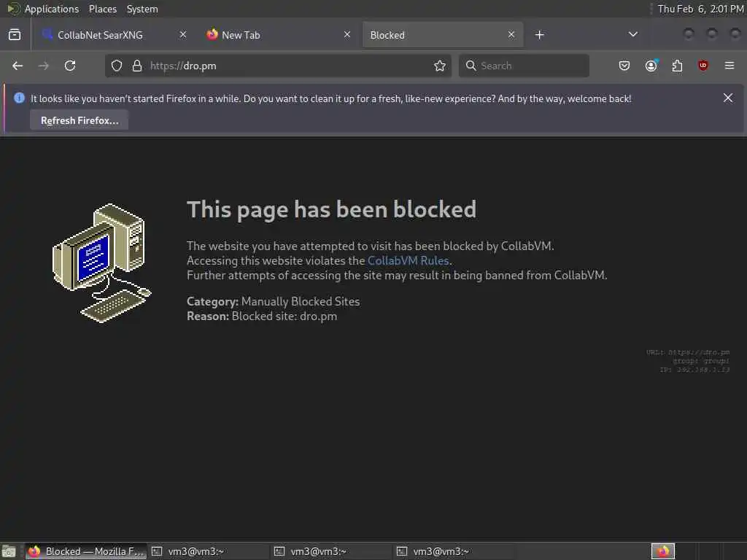Open the Firefox hamburger menu
Viewport: 747px width, 560px height.
click(x=729, y=66)
